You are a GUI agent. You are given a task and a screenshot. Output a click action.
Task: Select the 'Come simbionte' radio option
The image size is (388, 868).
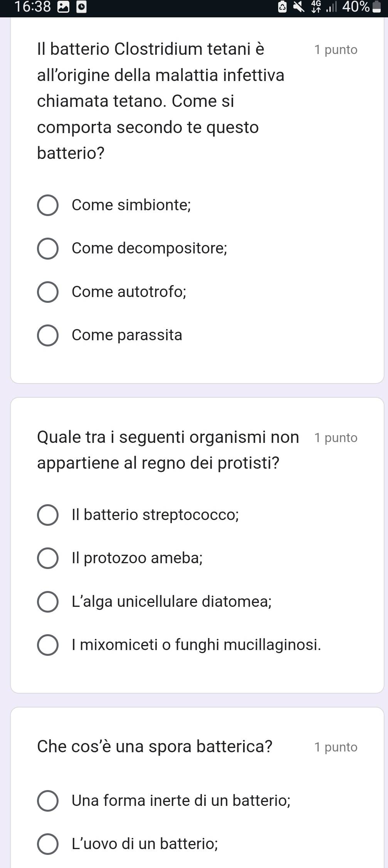48,205
